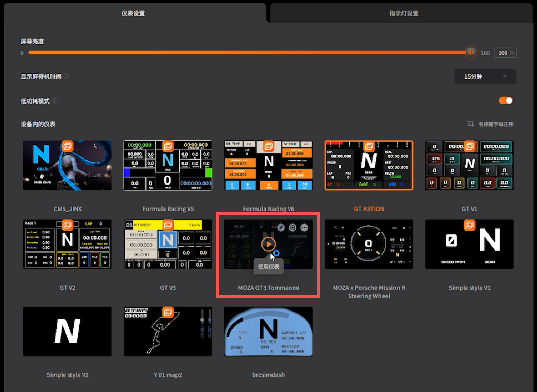Viewport: 537px width, 392px height.
Task: Select the 仪表设置 tab
Action: 133,13
